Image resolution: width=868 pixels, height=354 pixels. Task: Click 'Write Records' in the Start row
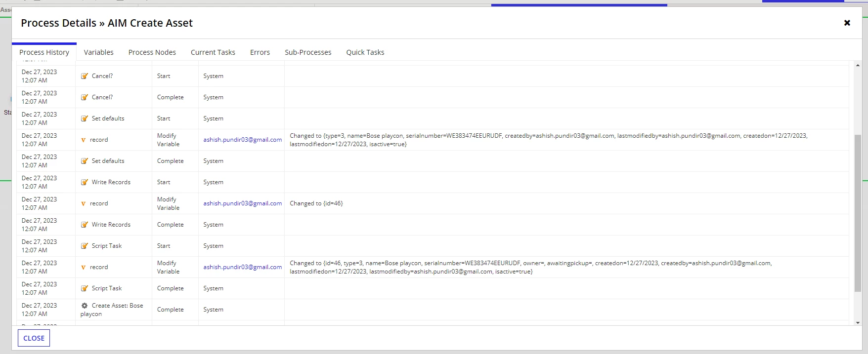point(111,182)
